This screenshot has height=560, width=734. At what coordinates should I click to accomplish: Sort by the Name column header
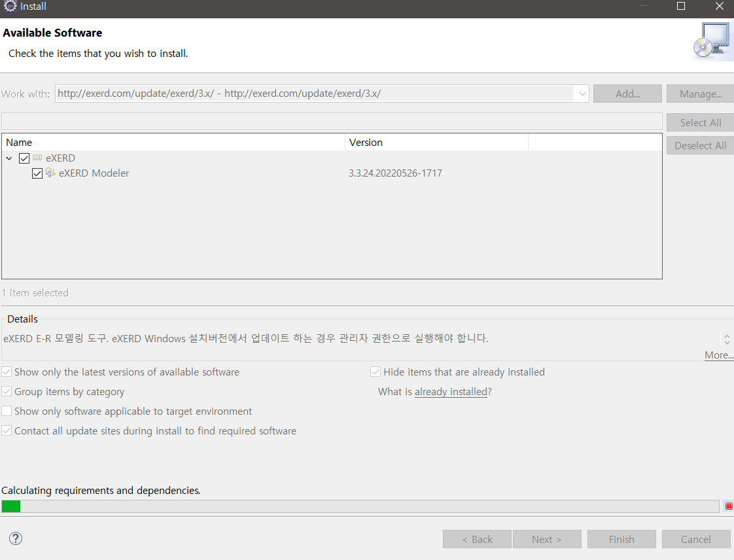(x=173, y=143)
